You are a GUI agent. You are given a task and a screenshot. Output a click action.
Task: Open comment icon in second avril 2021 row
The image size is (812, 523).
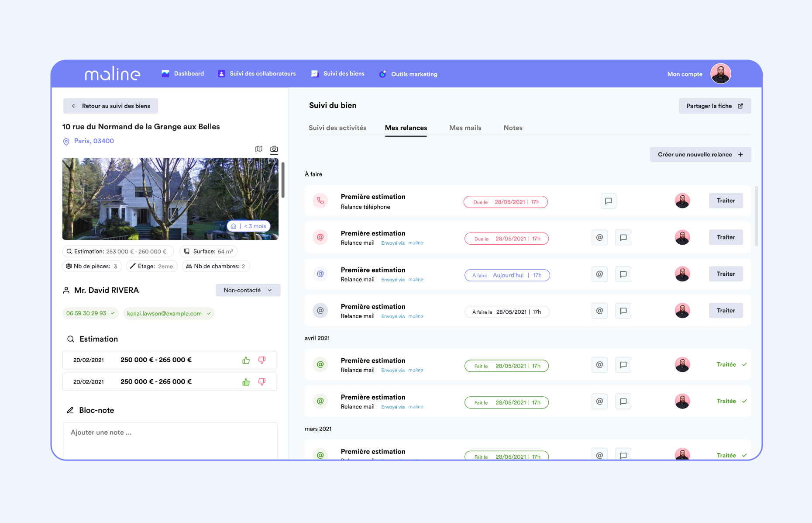[623, 402]
